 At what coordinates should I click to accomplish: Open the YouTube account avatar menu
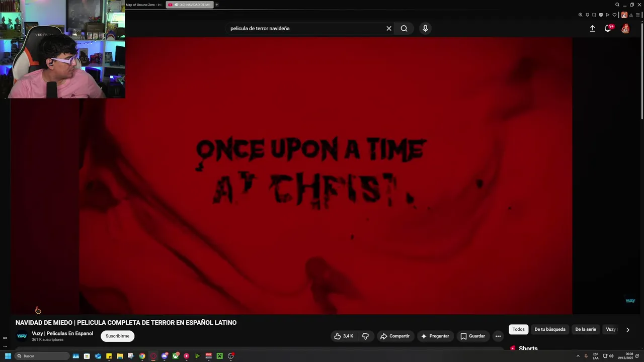[625, 29]
